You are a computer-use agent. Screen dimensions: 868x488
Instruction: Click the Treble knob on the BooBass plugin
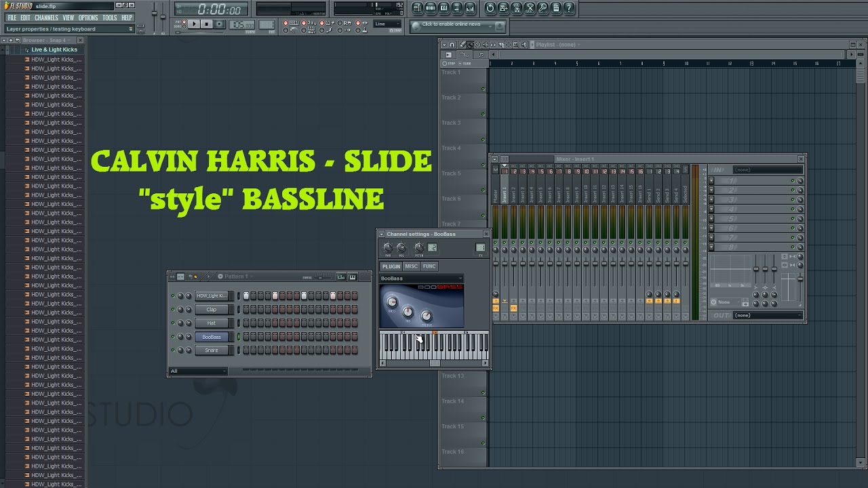tap(427, 316)
